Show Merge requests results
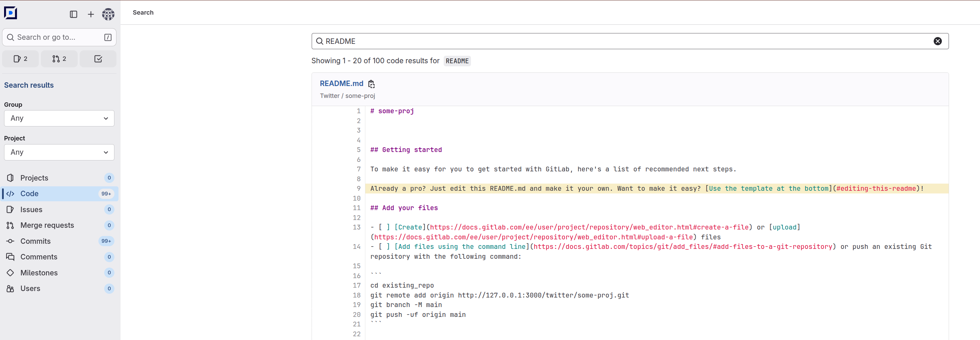This screenshot has width=980, height=340. tap(47, 225)
